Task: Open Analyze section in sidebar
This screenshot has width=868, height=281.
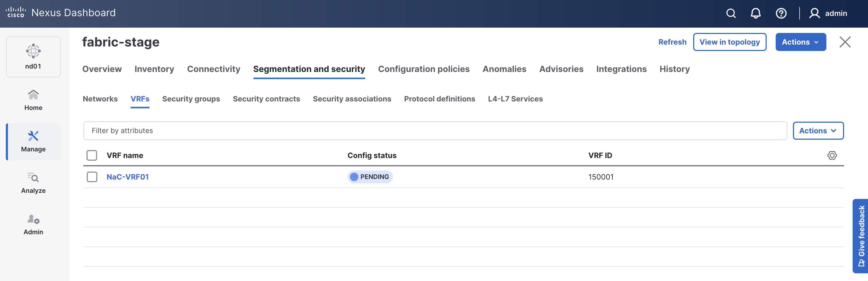Action: [33, 183]
